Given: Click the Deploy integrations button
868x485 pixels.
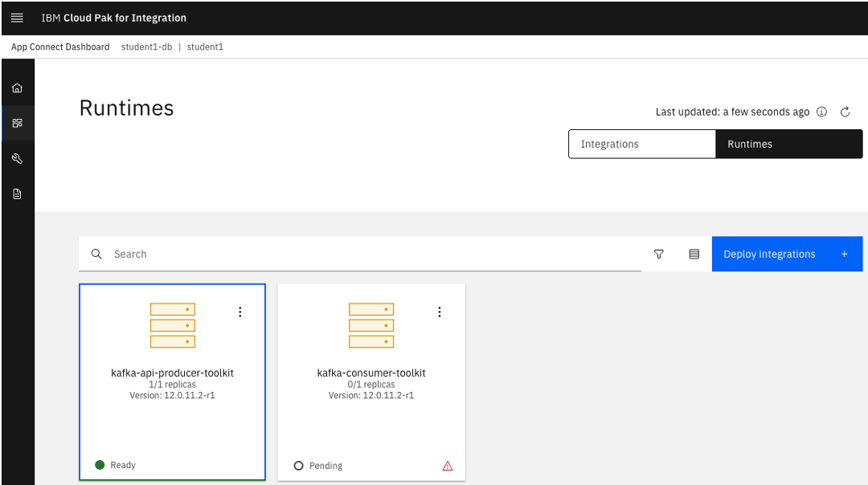Looking at the screenshot, I should [786, 254].
